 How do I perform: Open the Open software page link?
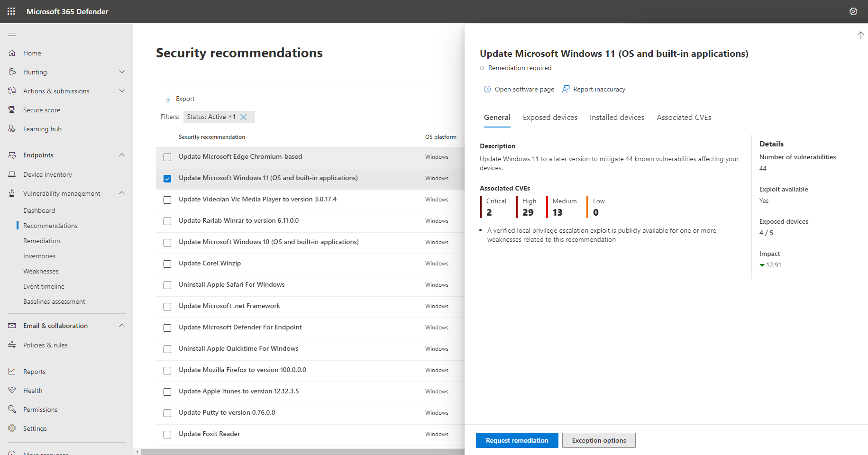pyautogui.click(x=524, y=89)
